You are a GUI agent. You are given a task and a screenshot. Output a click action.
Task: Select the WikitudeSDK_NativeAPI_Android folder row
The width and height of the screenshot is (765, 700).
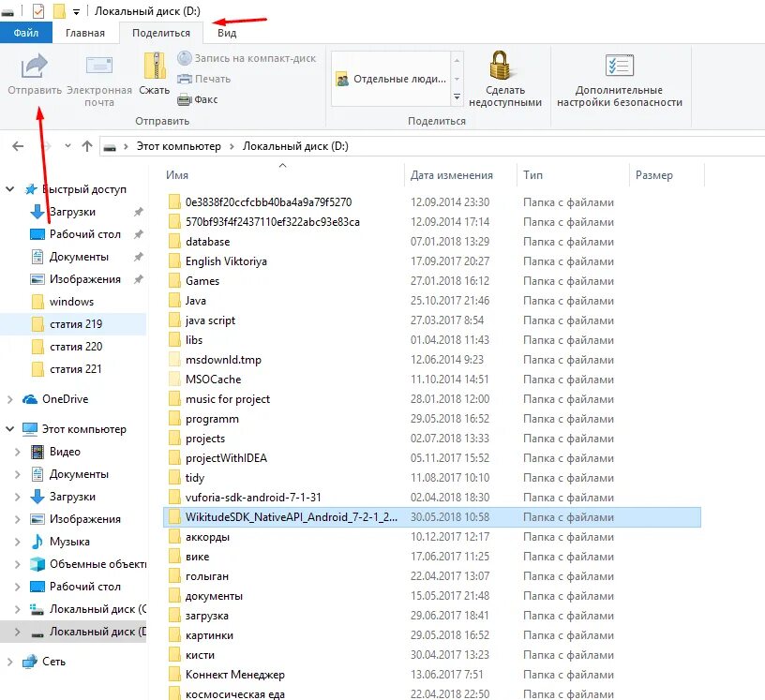[432, 517]
